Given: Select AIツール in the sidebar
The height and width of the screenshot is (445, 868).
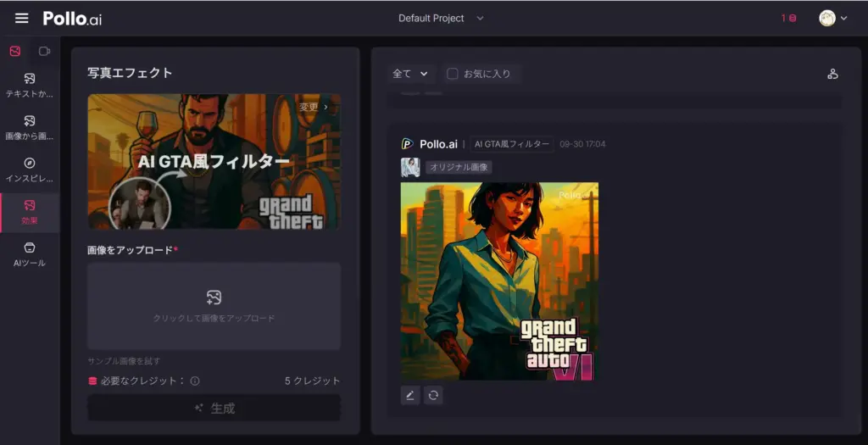Looking at the screenshot, I should [x=30, y=254].
